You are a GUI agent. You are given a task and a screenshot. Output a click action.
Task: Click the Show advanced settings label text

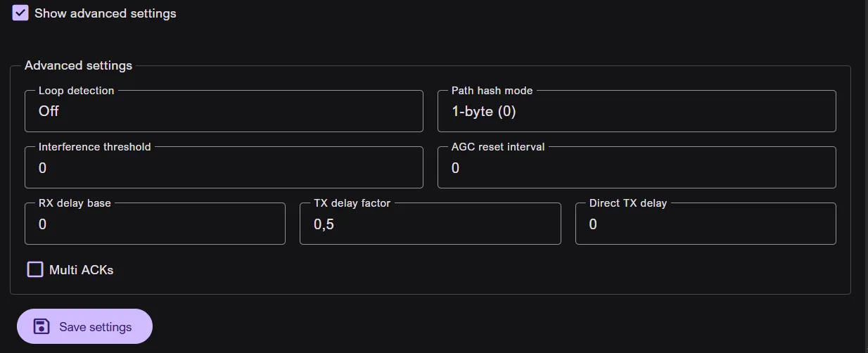(x=105, y=13)
